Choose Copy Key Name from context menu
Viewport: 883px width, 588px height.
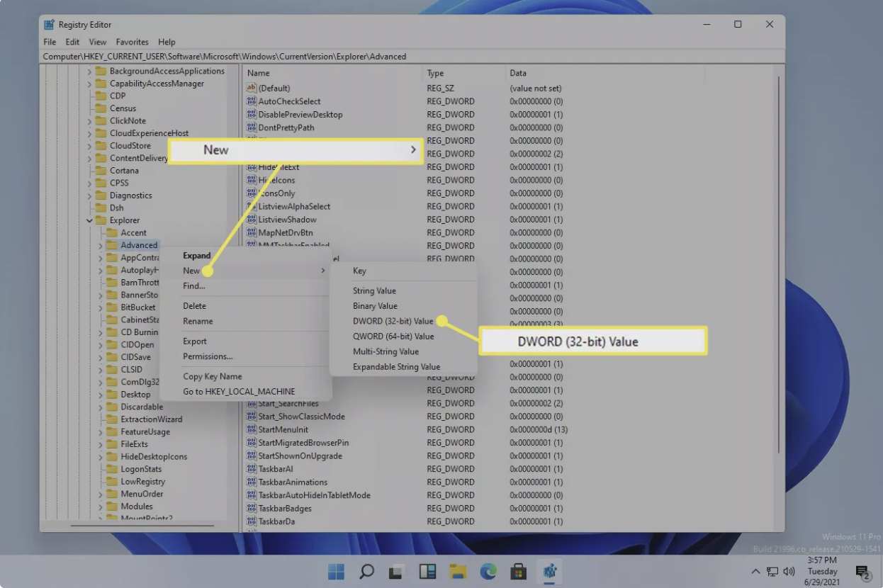coord(212,377)
